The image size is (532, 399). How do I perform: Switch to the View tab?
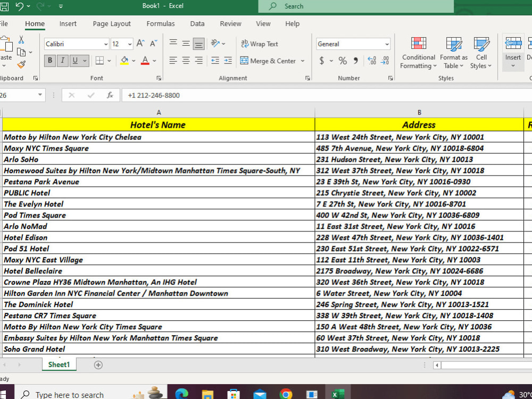point(263,24)
